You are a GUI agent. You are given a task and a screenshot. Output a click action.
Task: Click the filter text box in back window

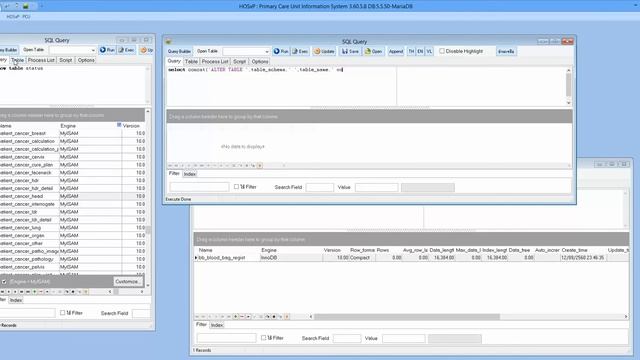[227, 338]
